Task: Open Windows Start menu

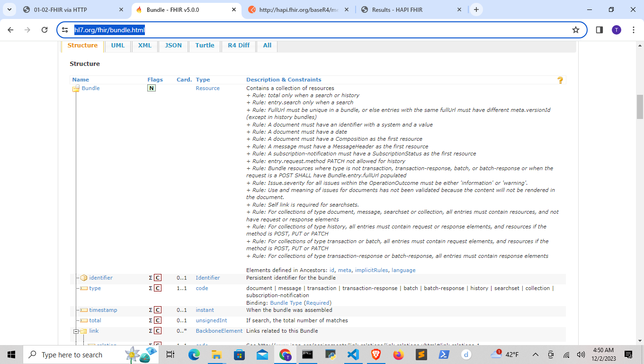Action: (11, 355)
